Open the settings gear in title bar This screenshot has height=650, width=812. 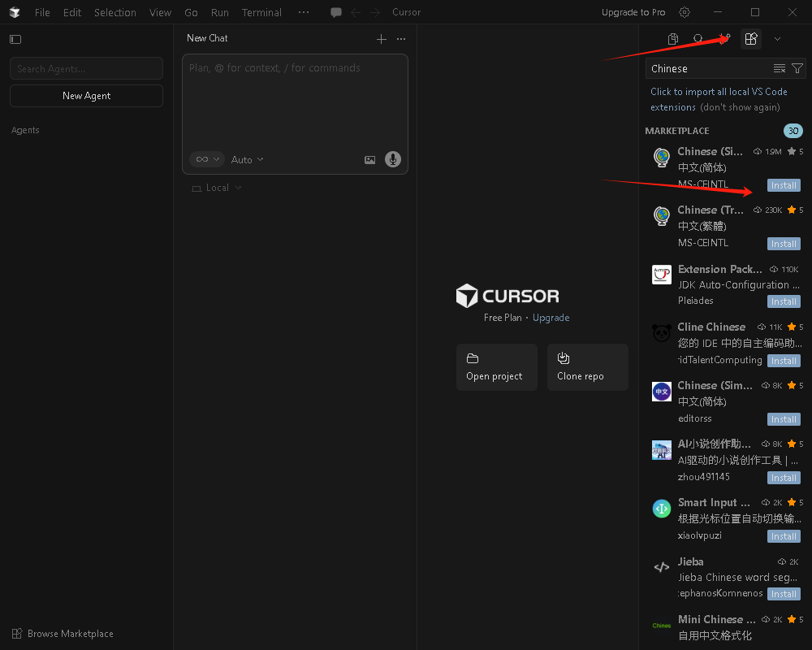point(685,12)
